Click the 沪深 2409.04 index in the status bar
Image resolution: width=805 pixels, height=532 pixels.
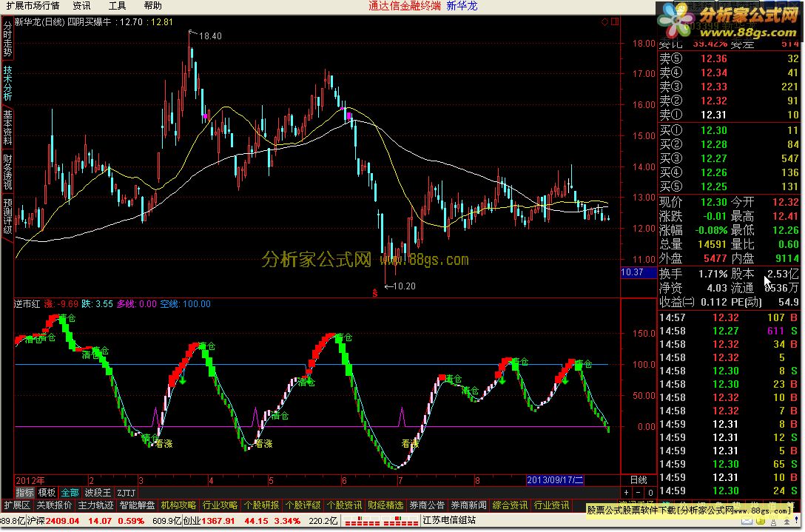click(53, 522)
